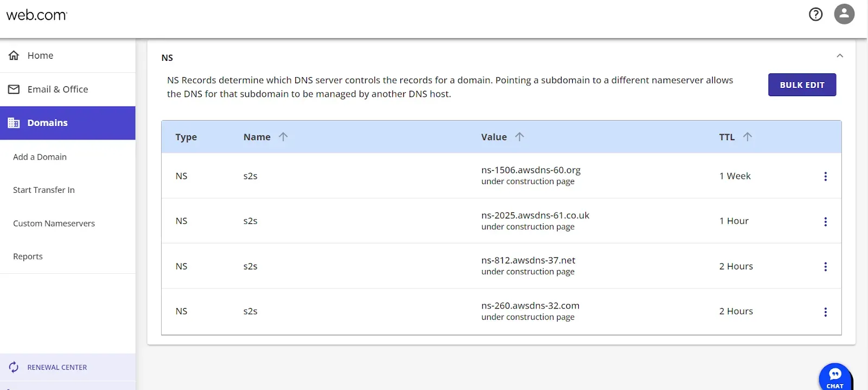Viewport: 868px width, 390px height.
Task: Click the Email & Office envelope icon
Action: point(14,89)
